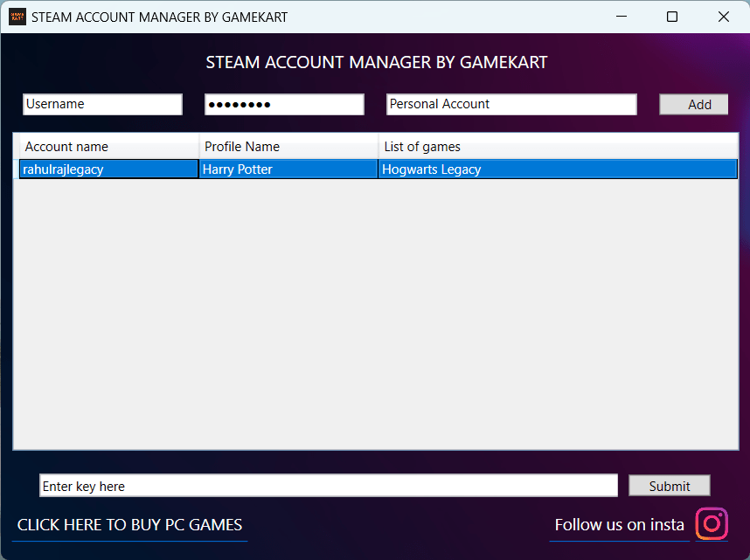
Task: Open the Instagram icon link
Action: (x=712, y=523)
